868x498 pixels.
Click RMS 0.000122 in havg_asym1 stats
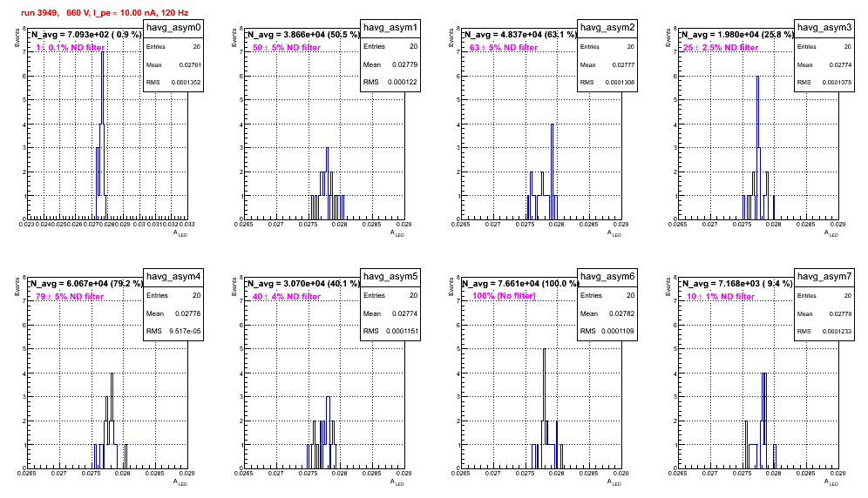[x=390, y=83]
